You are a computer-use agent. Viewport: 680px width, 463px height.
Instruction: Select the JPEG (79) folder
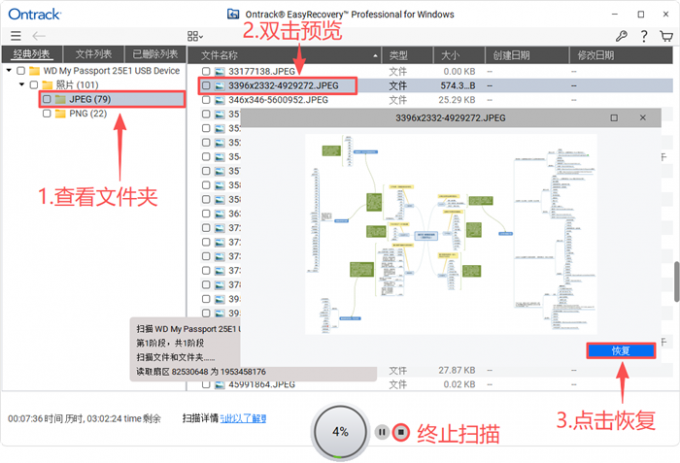(x=90, y=99)
